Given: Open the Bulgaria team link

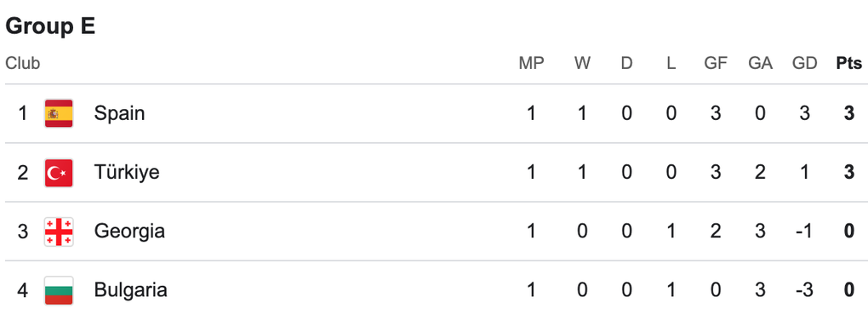Looking at the screenshot, I should tap(131, 290).
